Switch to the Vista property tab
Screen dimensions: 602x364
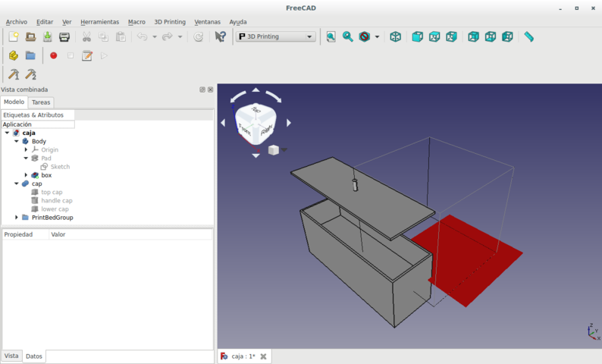(x=11, y=356)
